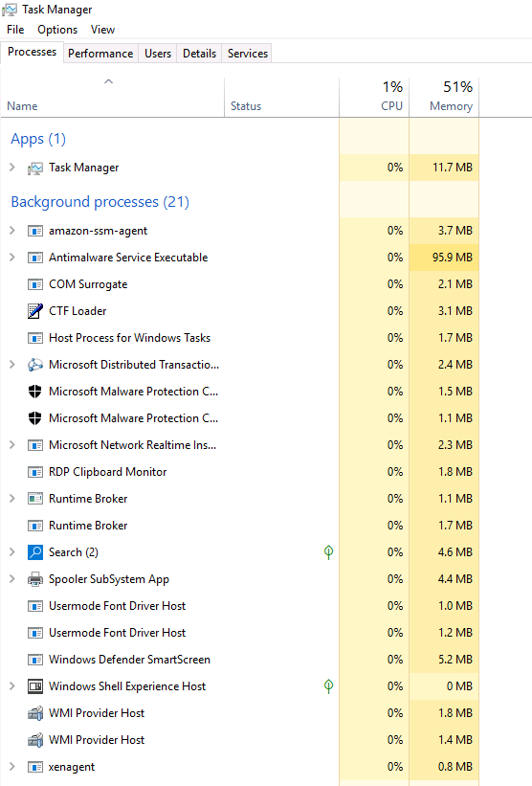Click the 4.6 MB memory value
This screenshot has width=532, height=786.
click(x=455, y=551)
